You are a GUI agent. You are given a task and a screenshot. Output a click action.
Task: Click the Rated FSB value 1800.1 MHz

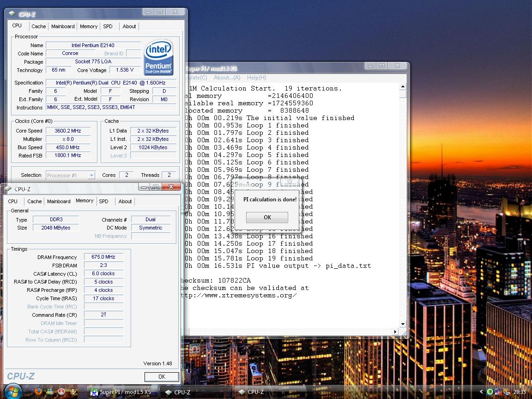(68, 155)
